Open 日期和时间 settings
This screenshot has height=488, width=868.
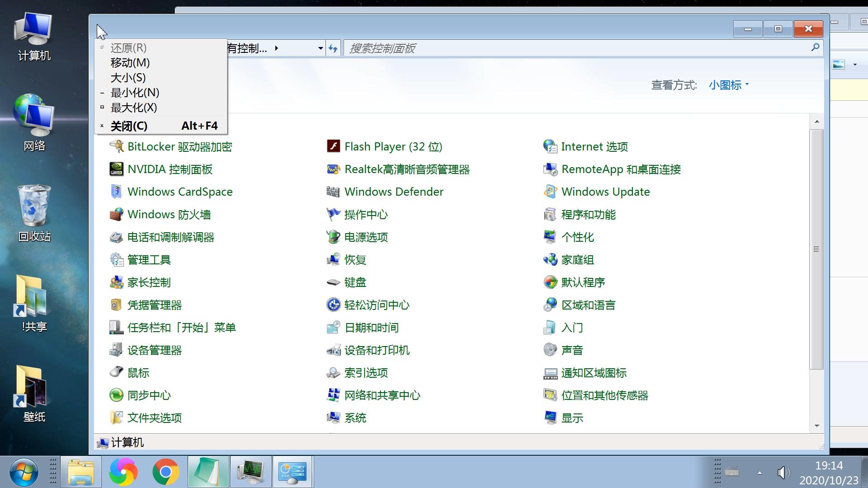coord(371,327)
